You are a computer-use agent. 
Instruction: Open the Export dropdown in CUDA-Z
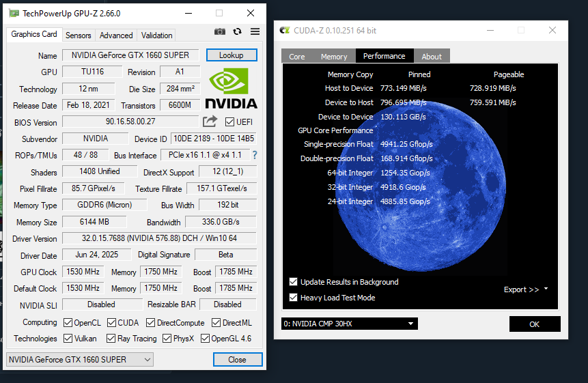(526, 289)
